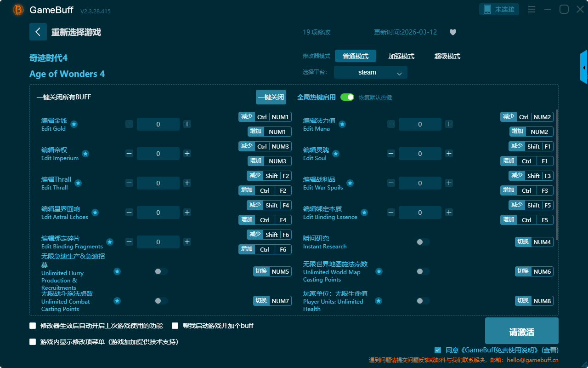Viewport: 588px width, 368px height.
Task: Click Unlimited Health toggle hotkey NUM8
Action: 534,301
